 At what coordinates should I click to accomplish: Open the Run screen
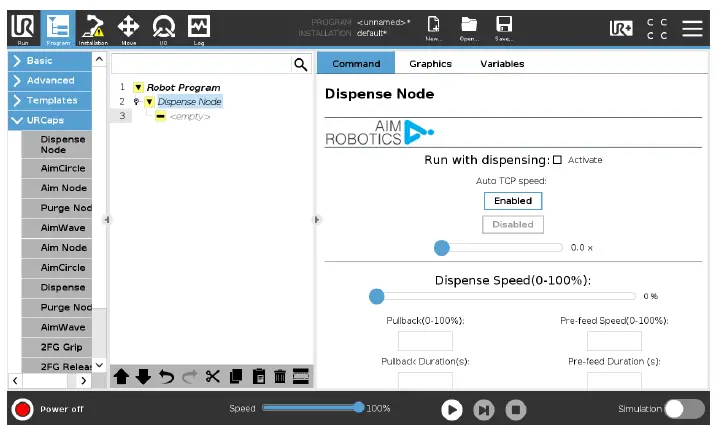[x=23, y=29]
